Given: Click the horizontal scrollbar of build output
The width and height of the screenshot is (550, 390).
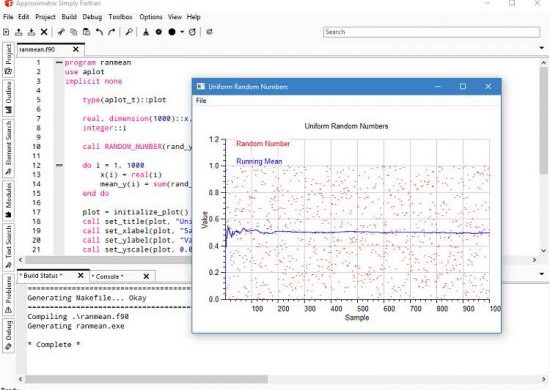Looking at the screenshot, I should (x=147, y=379).
